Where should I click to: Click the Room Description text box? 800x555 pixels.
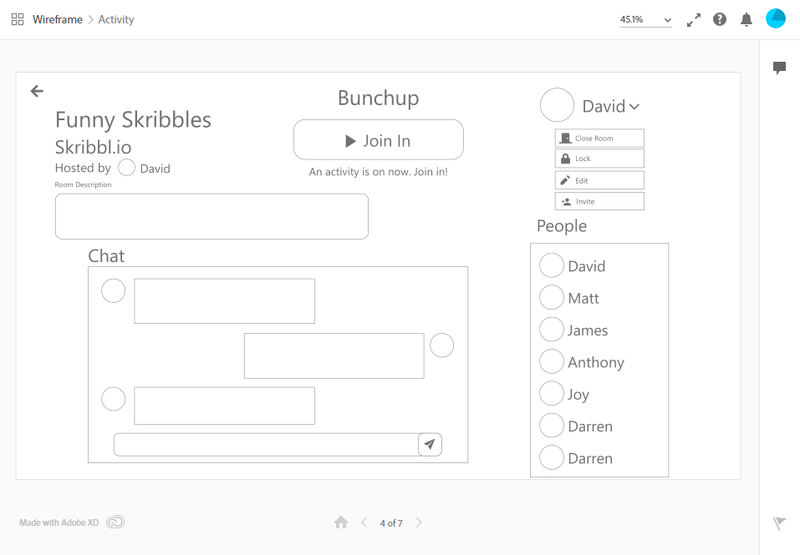click(212, 216)
